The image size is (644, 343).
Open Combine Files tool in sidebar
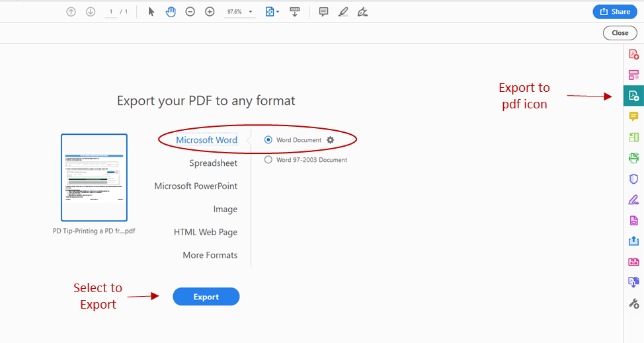633,75
